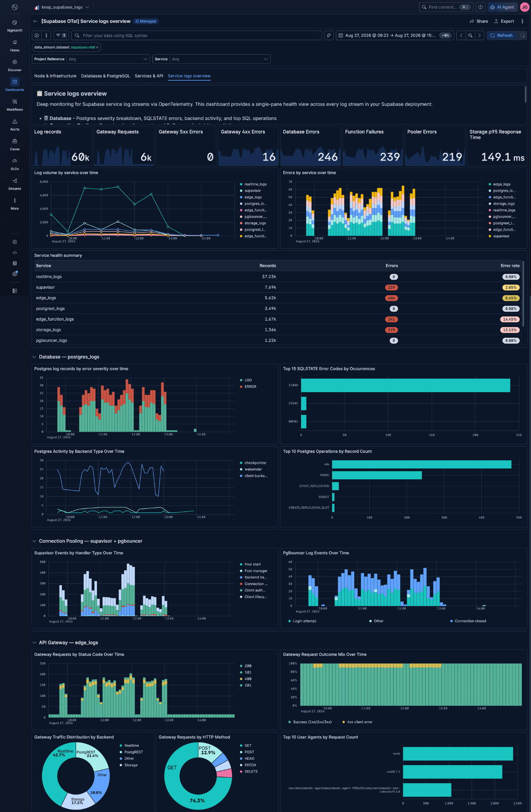Collapse the side navigation panel
This screenshot has width=531, height=812.
click(15, 290)
